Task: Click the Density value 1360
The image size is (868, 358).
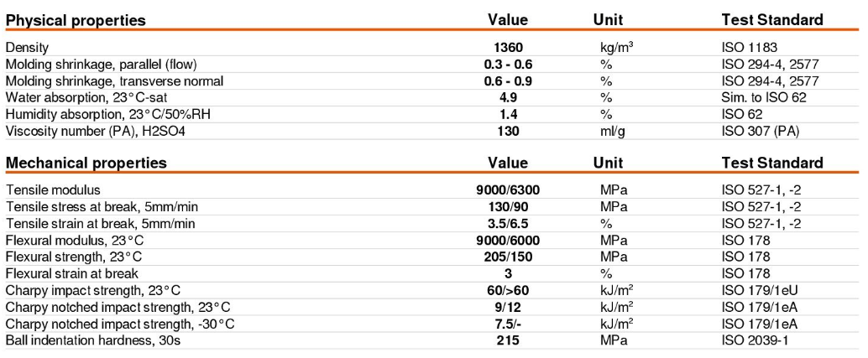Action: coord(508,48)
